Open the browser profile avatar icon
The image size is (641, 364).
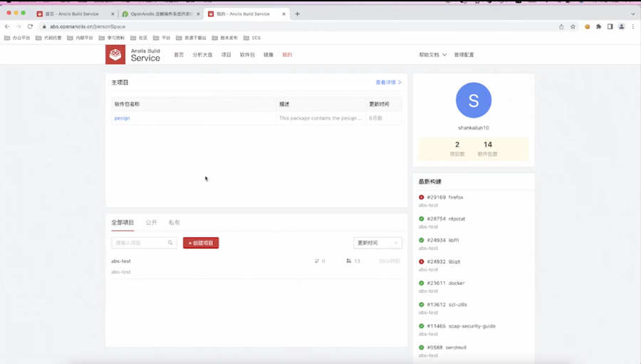tap(621, 26)
